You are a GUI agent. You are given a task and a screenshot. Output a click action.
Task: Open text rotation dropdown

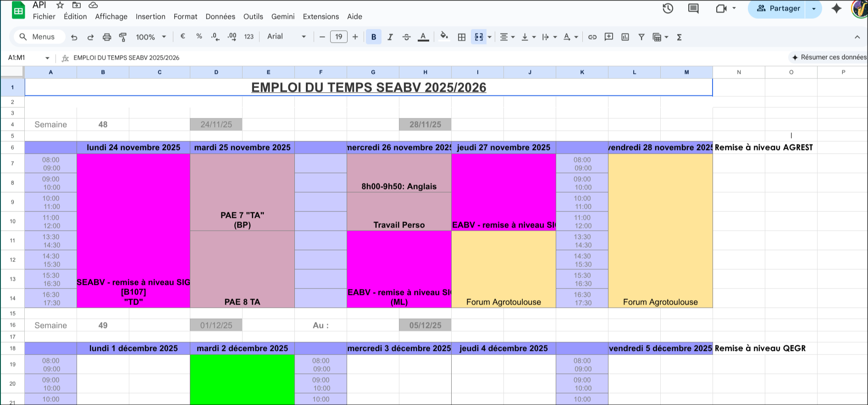[x=570, y=37]
